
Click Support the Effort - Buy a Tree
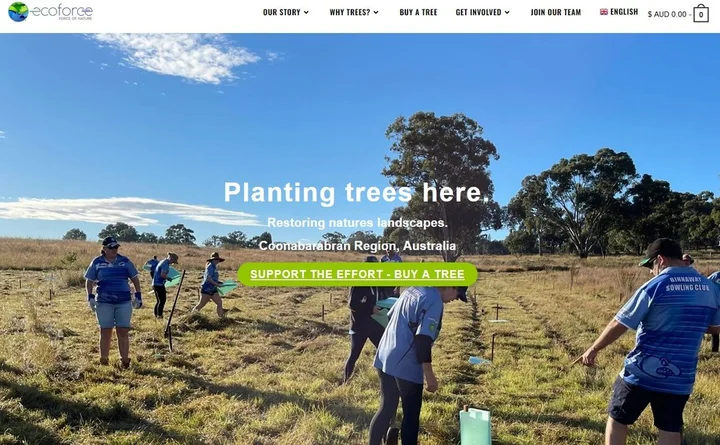pos(357,275)
